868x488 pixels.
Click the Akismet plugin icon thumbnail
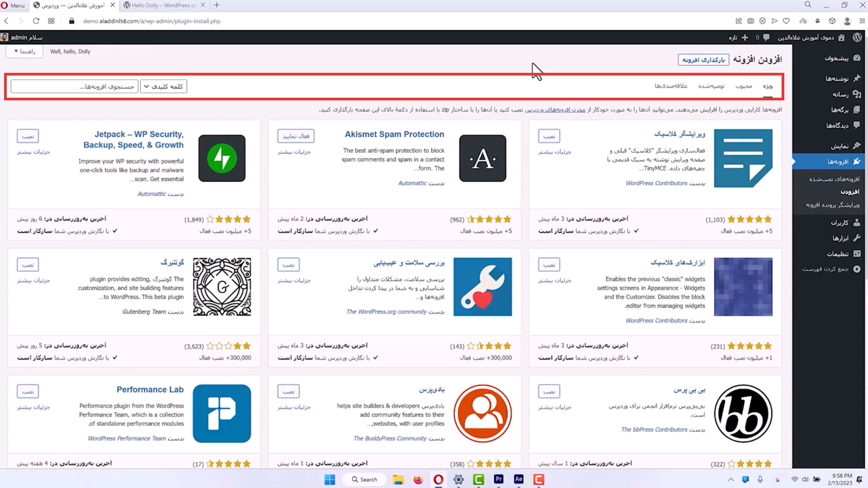coord(483,158)
